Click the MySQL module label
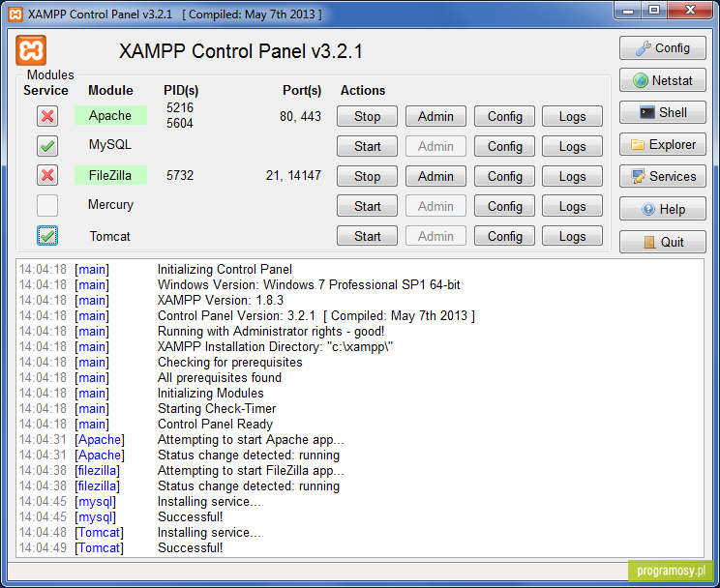Image resolution: width=720 pixels, height=588 pixels. [110, 145]
